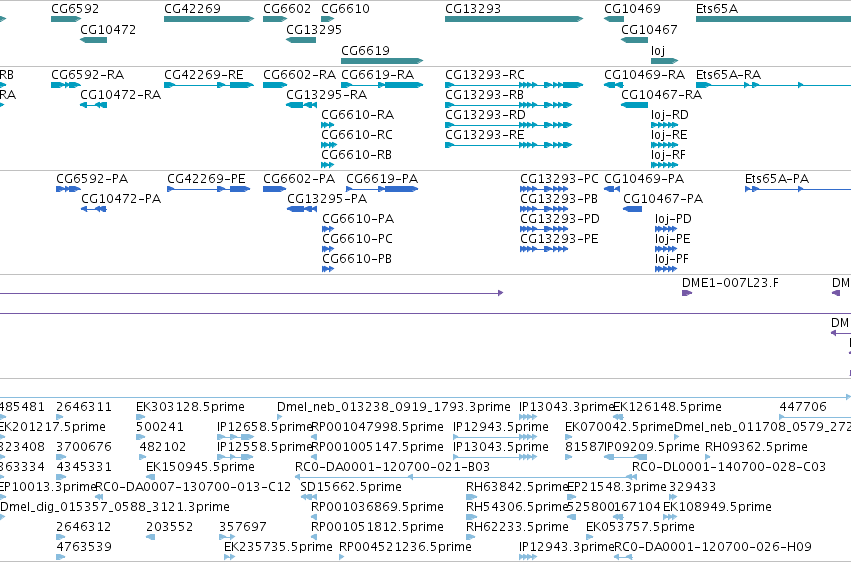
Task: Select protein loj-PF
Action: click(672, 259)
